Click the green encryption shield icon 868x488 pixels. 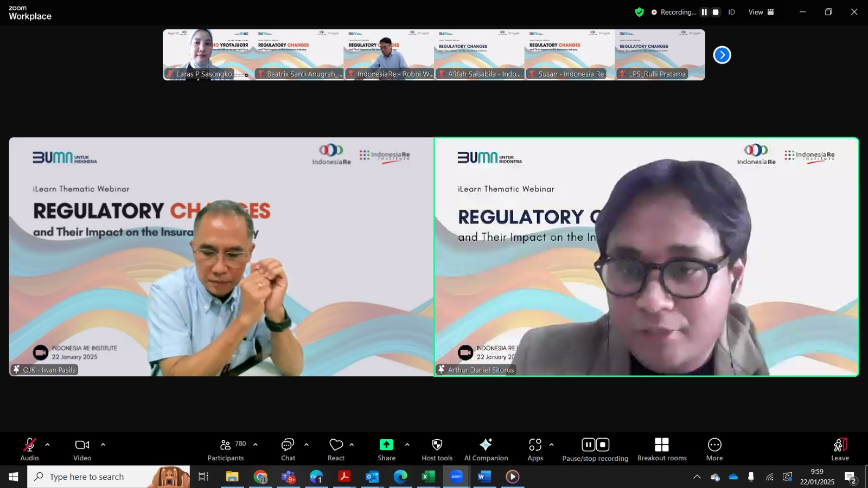coord(640,12)
